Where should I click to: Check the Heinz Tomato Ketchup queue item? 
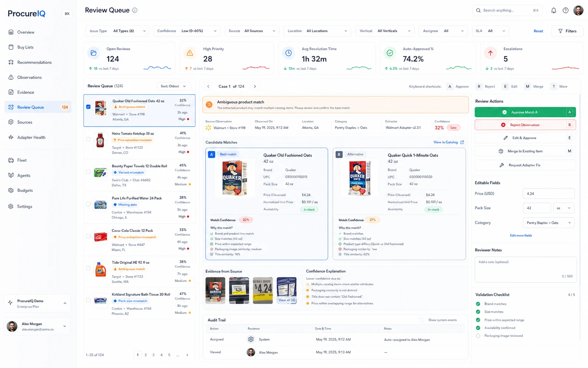point(88,139)
